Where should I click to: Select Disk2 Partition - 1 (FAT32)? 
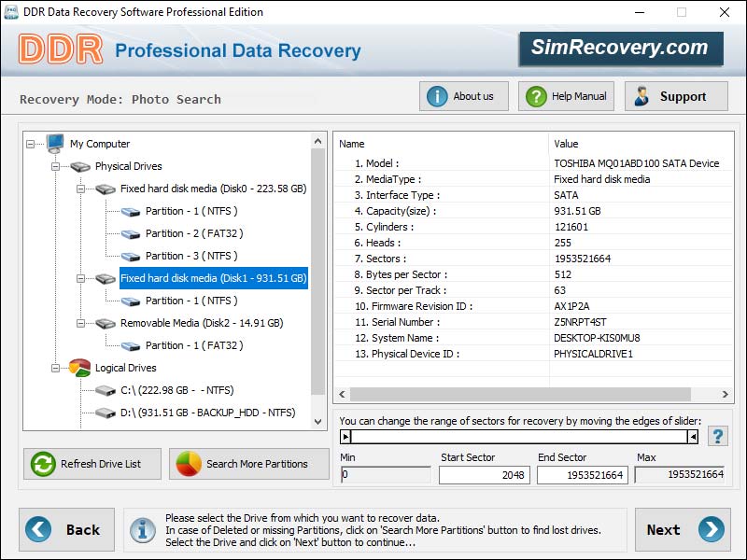pos(194,345)
